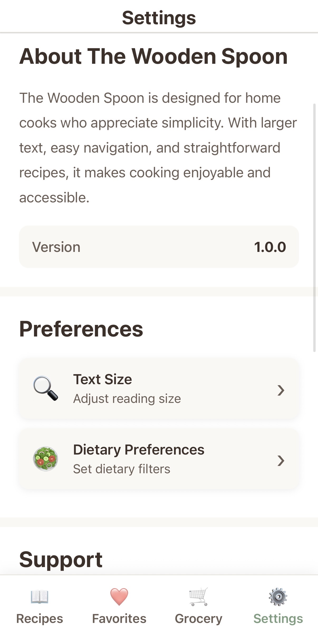Tap the open book Recipes icon
This screenshot has height=644, width=318.
[x=40, y=597]
